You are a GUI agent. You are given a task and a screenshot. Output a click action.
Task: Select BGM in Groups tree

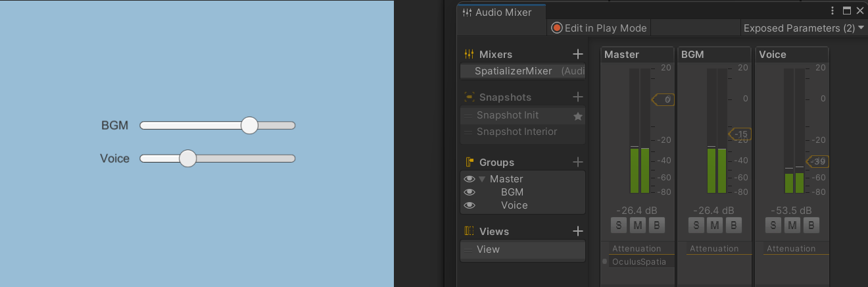(512, 192)
